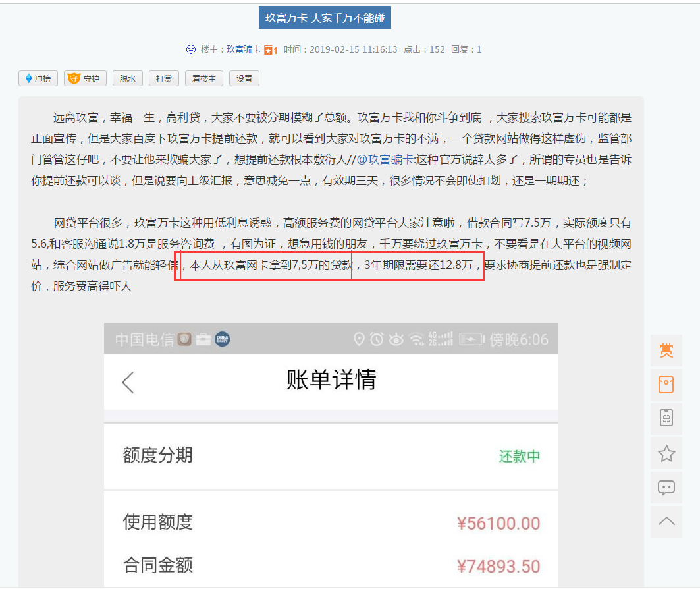This screenshot has width=700, height=589.
Task: Click the star favorite icon in sidebar
Action: pos(666,453)
